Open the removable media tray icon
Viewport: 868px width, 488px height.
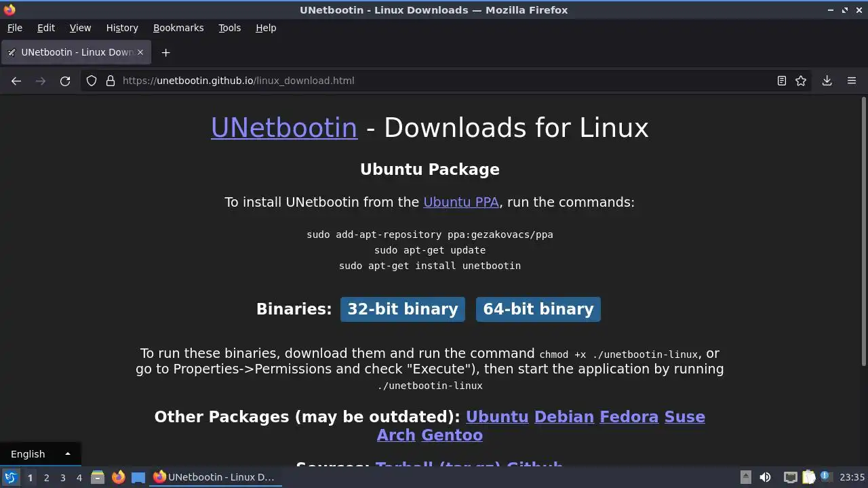point(745,477)
